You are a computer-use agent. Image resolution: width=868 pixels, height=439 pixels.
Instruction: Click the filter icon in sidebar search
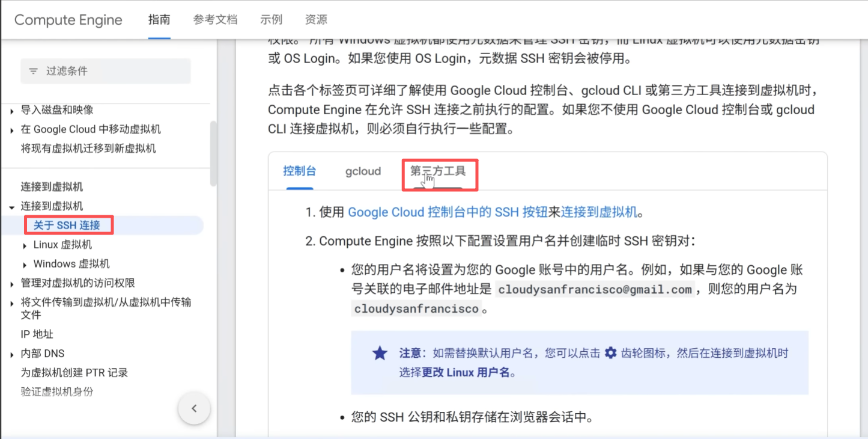(33, 71)
